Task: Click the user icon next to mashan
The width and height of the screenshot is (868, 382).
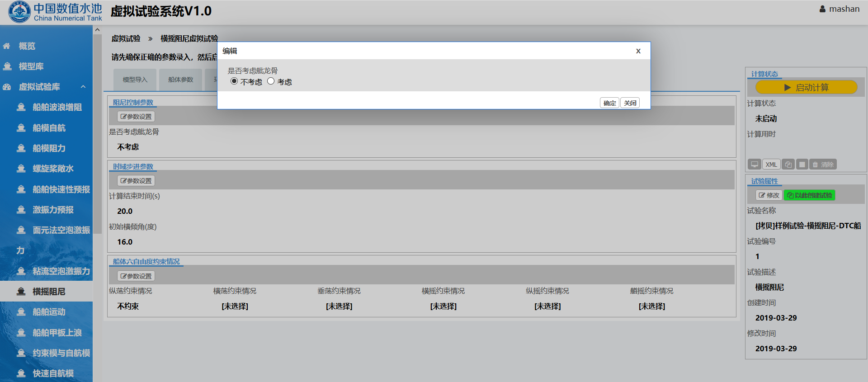Action: 822,9
